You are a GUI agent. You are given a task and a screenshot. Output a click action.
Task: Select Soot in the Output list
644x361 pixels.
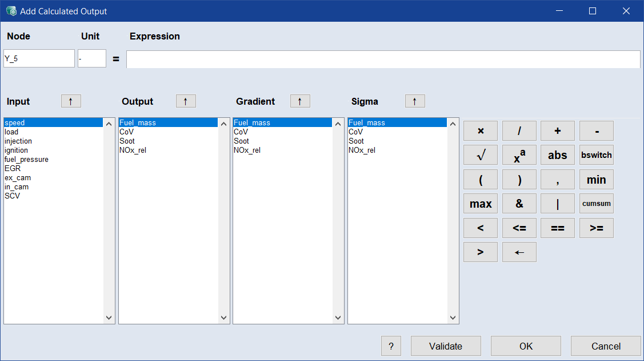pos(127,141)
